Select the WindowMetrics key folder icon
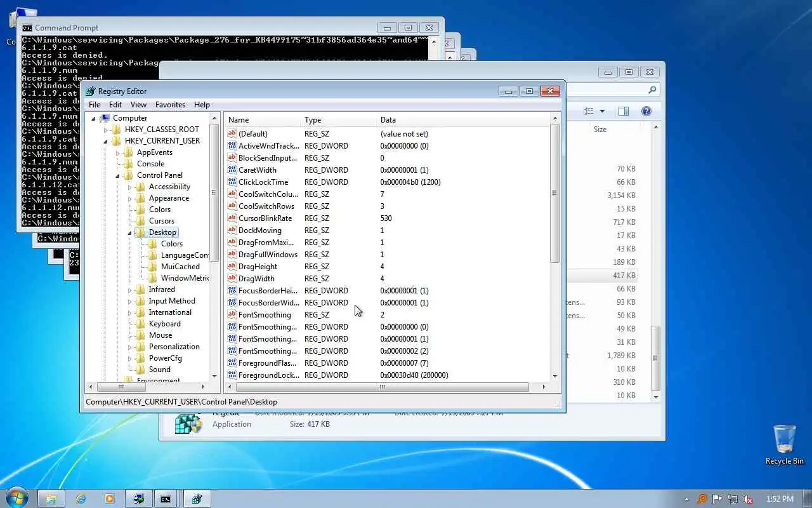 153,278
